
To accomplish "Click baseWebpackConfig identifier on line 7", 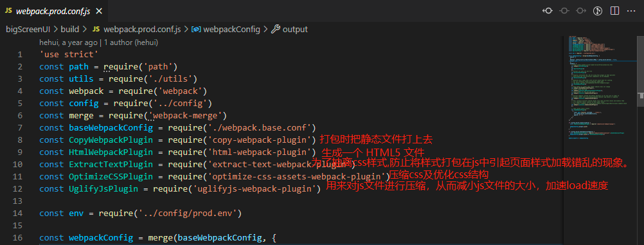I will pyautogui.click(x=111, y=127).
